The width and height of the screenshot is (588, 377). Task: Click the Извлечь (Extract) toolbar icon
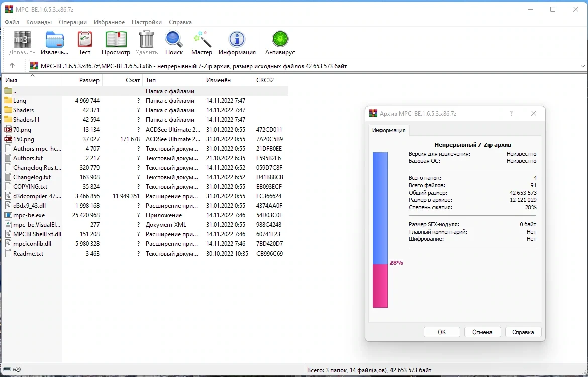pyautogui.click(x=55, y=39)
